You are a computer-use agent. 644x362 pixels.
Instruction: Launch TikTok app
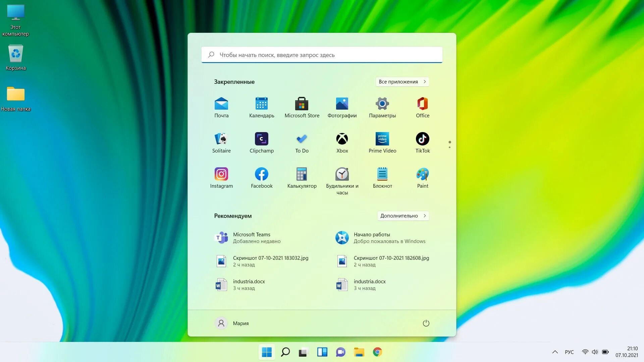point(422,138)
